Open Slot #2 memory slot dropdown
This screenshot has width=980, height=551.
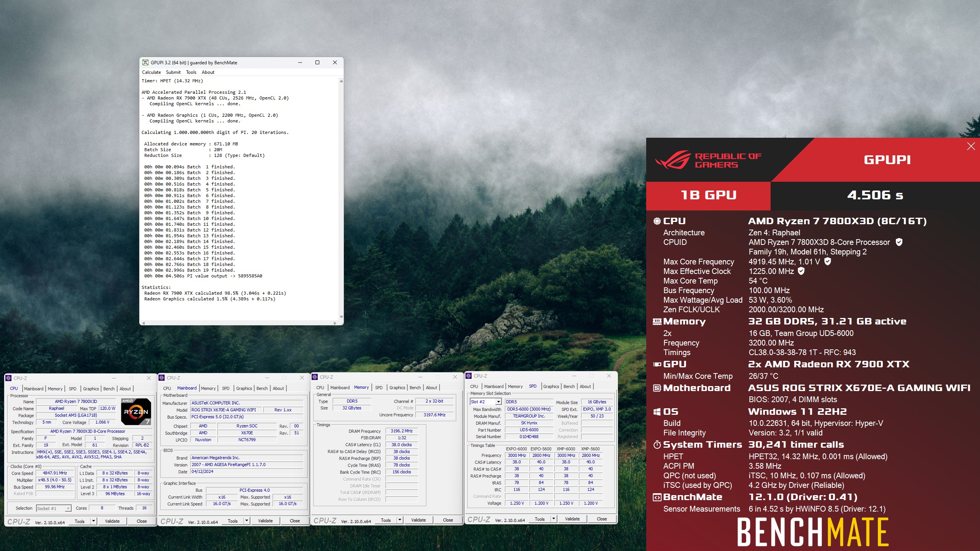(486, 402)
